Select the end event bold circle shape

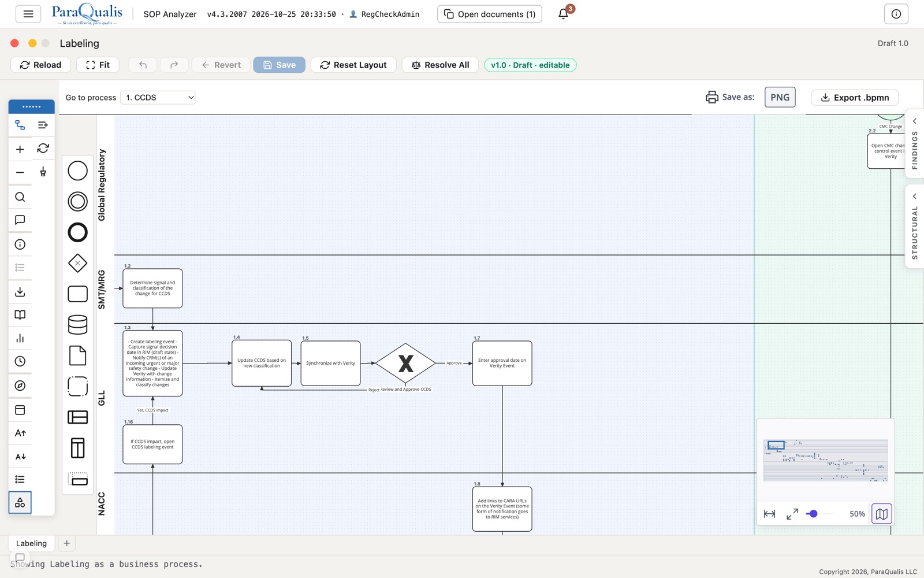(77, 232)
